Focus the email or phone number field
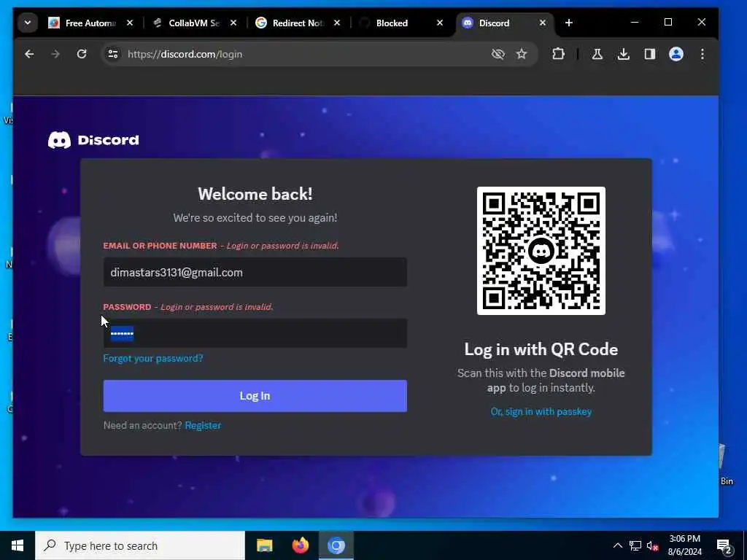This screenshot has height=560, width=747. point(255,273)
